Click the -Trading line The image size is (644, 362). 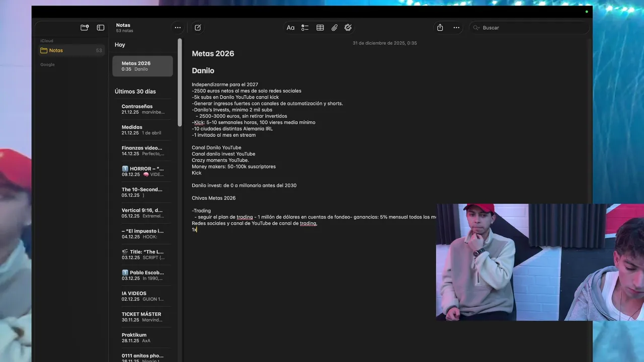click(201, 211)
